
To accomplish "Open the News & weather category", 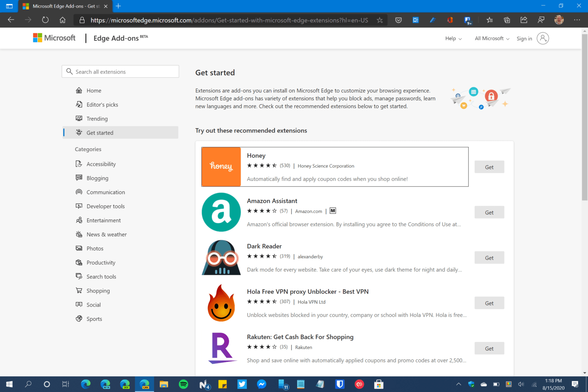I will 106,234.
